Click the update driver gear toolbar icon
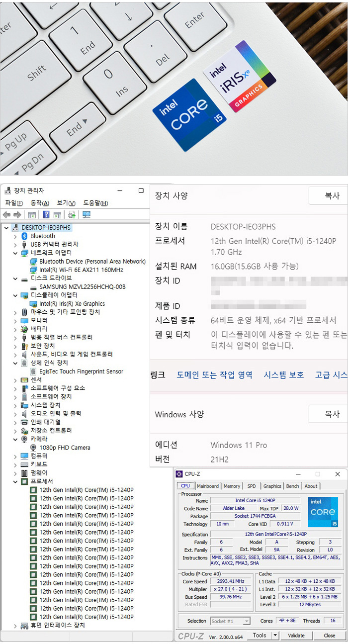348x644 pixels. pyautogui.click(x=72, y=215)
